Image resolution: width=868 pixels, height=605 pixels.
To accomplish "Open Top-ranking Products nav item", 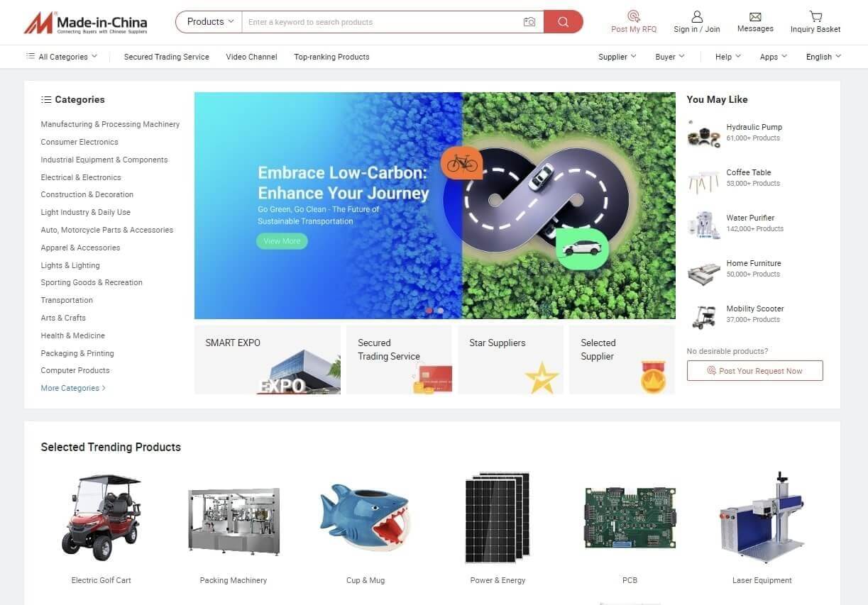I will pyautogui.click(x=332, y=57).
